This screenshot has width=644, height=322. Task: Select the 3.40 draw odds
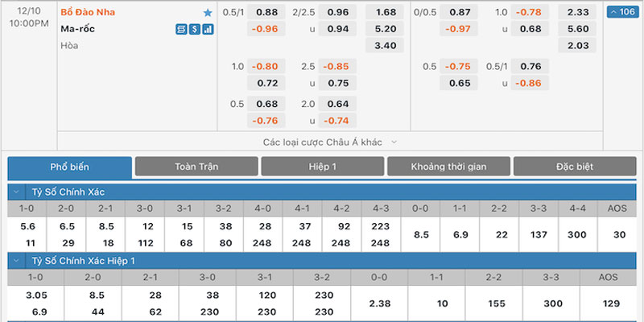click(x=385, y=45)
